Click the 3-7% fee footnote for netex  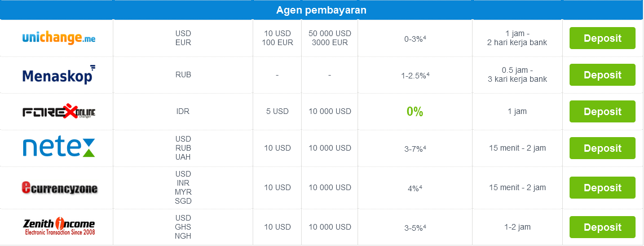coord(424,147)
